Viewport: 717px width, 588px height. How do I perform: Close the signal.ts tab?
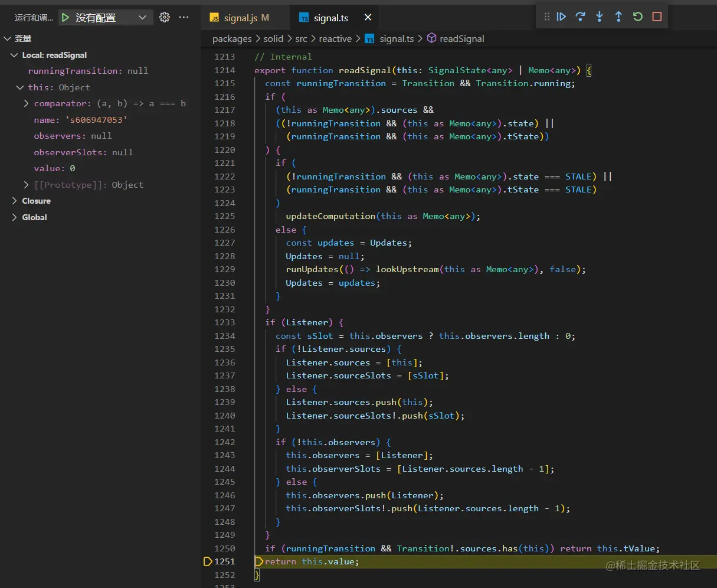coord(368,18)
